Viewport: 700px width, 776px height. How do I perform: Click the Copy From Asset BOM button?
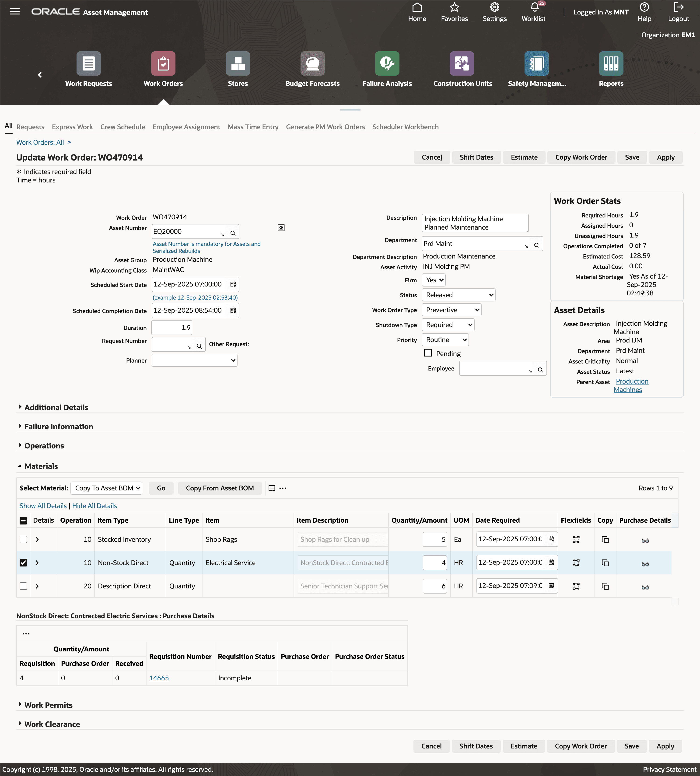[220, 488]
